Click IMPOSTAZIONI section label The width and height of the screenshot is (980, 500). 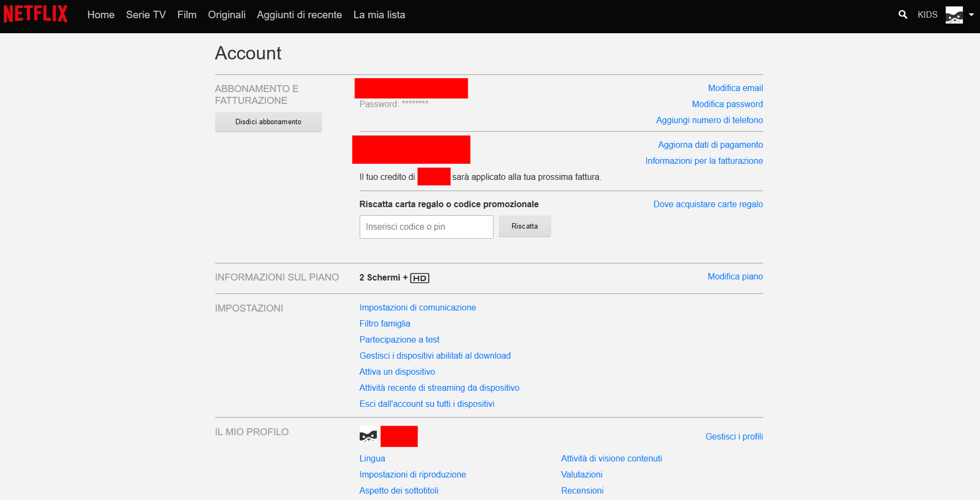click(x=249, y=308)
